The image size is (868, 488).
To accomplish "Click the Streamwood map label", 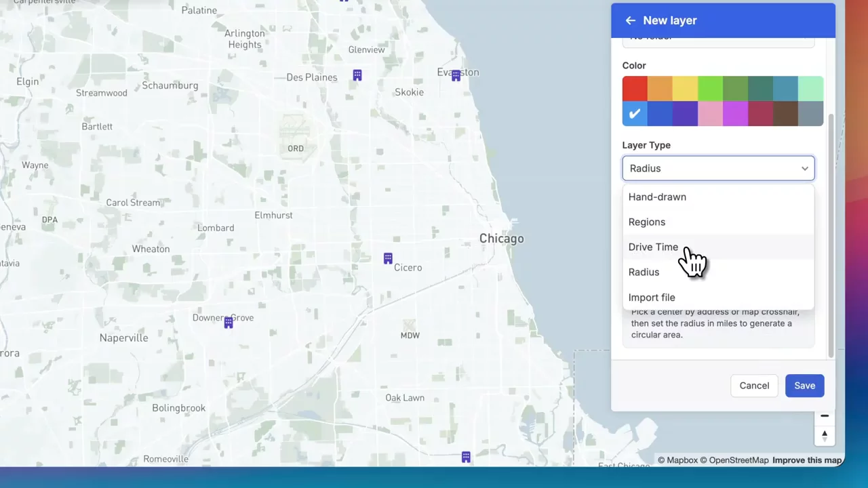I will (x=102, y=93).
